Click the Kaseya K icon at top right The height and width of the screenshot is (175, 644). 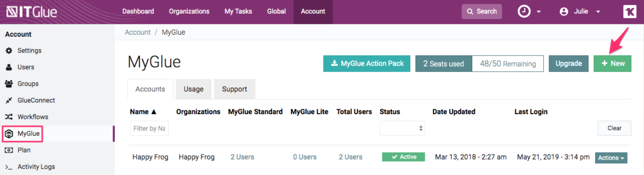(630, 12)
